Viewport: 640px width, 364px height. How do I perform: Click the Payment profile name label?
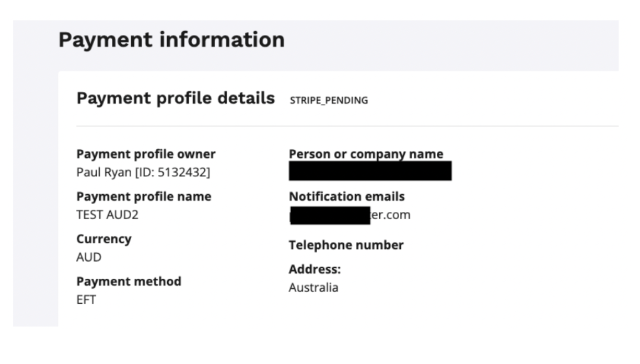143,196
